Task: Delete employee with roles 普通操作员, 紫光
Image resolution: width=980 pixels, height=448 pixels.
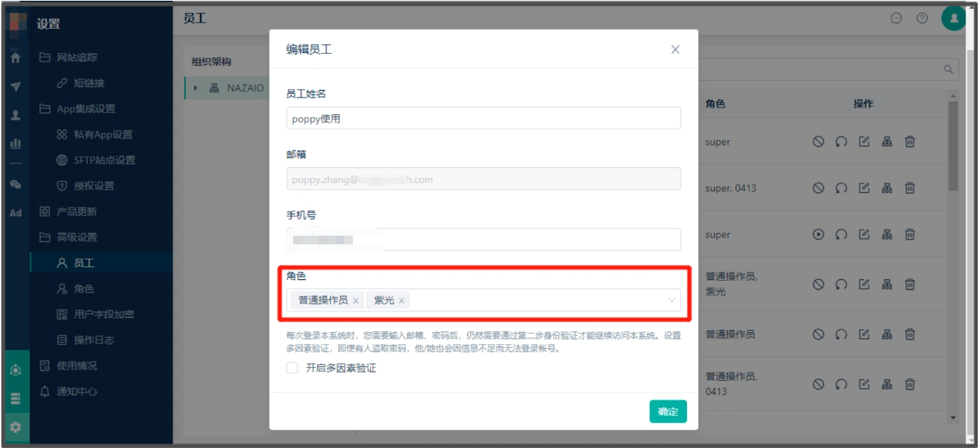Action: pyautogui.click(x=910, y=285)
